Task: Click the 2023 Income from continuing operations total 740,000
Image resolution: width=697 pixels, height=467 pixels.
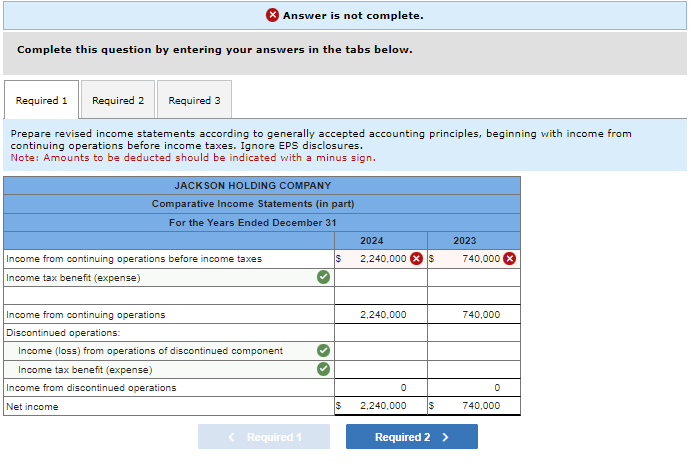Action: 481,315
